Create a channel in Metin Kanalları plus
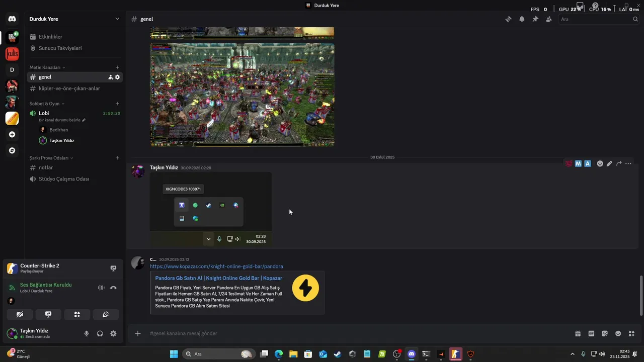This screenshot has height=362, width=644. tap(117, 67)
